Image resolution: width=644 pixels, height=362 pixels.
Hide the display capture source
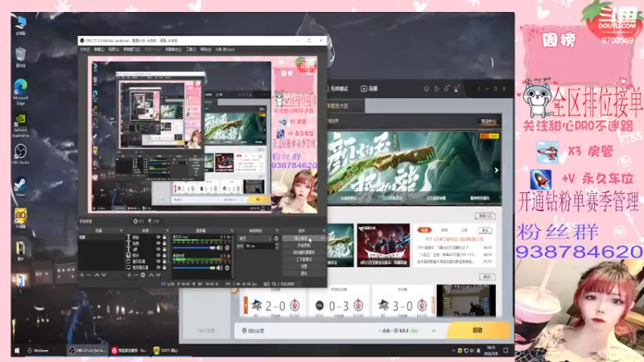[158, 268]
